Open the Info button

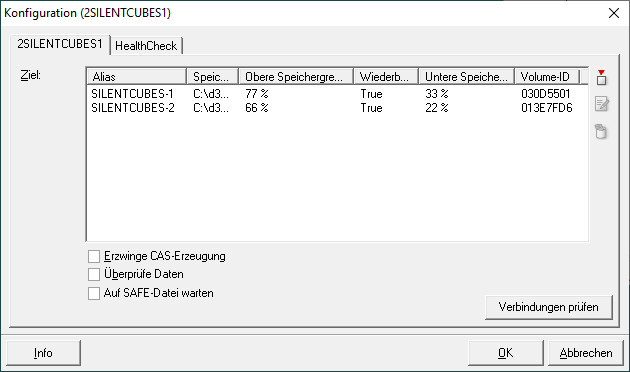coord(43,353)
